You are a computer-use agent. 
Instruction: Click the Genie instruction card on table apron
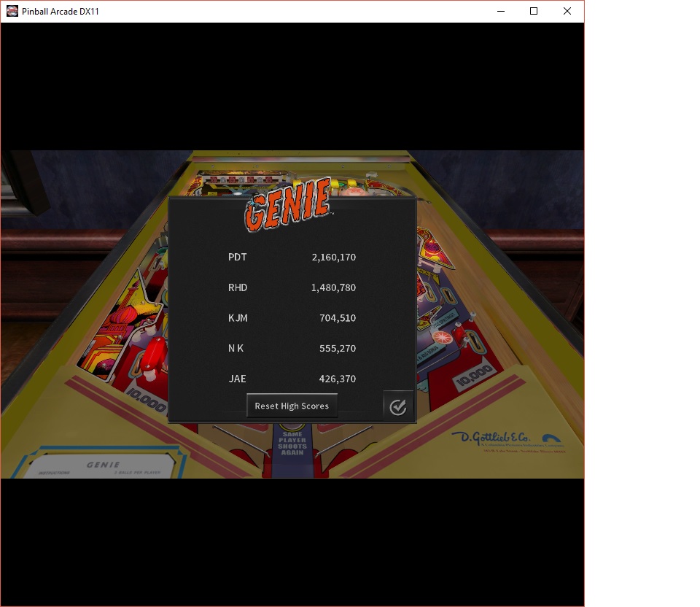[x=102, y=465]
